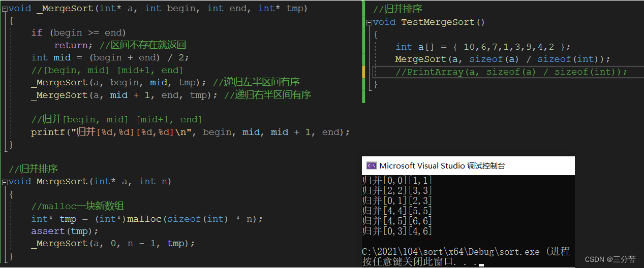Collapse the void MergeSort(int* a, int n) fold marker
The width and height of the screenshot is (644, 268).
4,182
